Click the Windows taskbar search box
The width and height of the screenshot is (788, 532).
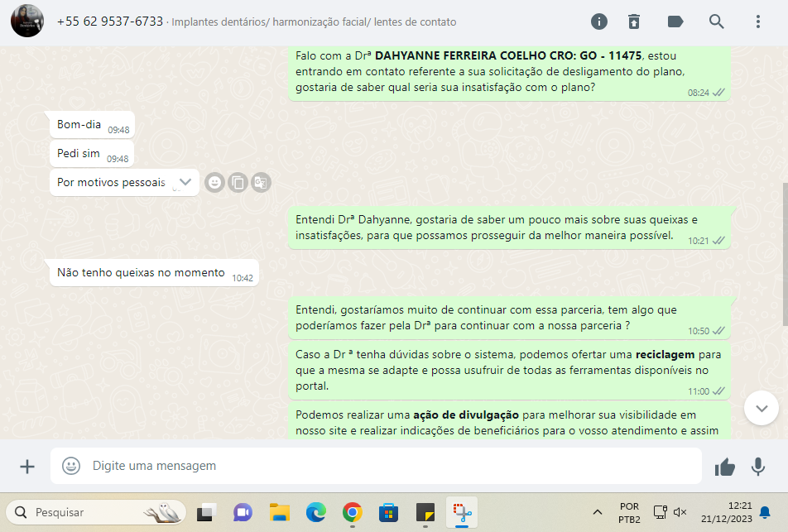coord(96,512)
